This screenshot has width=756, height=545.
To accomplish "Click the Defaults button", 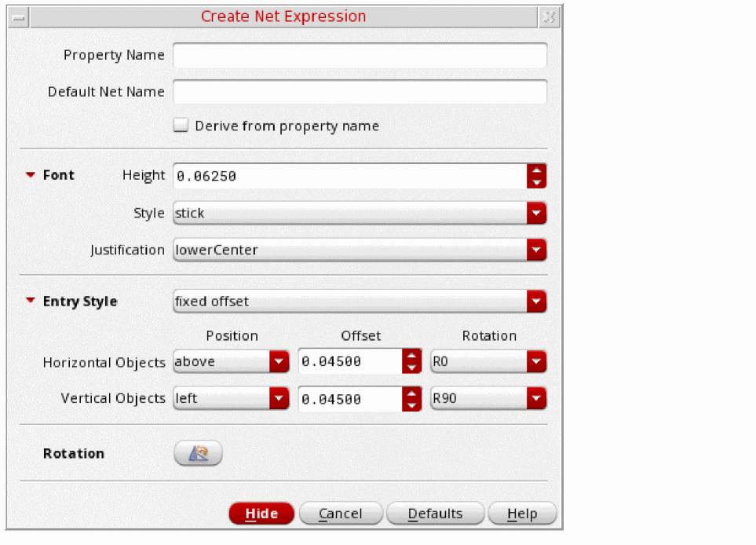I will [x=436, y=513].
